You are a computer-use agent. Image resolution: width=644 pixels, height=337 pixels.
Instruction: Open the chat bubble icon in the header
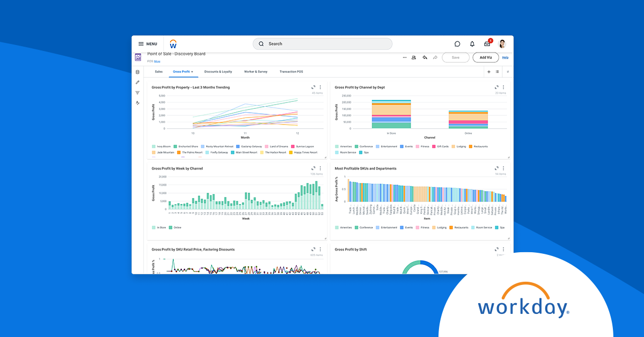(x=457, y=43)
